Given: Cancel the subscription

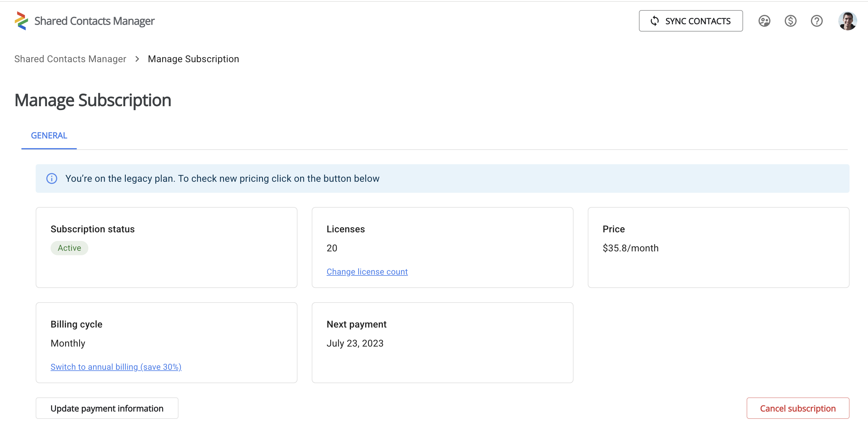Looking at the screenshot, I should coord(798,408).
